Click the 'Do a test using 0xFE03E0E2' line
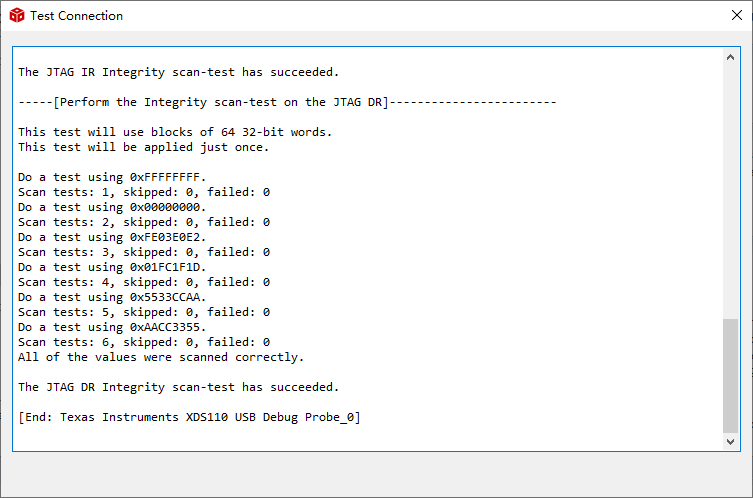 112,237
